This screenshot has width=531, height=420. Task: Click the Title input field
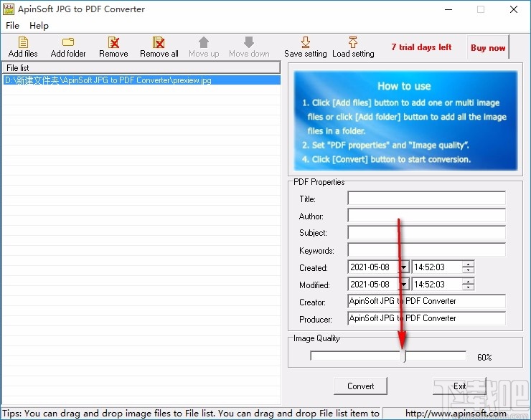click(x=426, y=198)
